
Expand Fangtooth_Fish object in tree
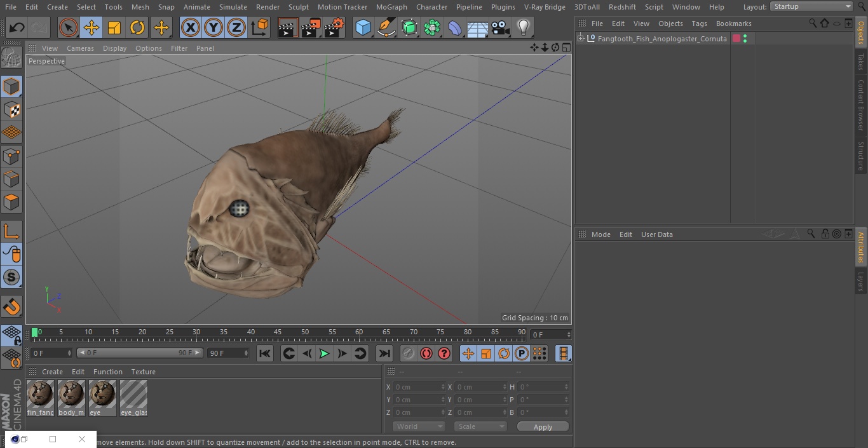pyautogui.click(x=580, y=39)
